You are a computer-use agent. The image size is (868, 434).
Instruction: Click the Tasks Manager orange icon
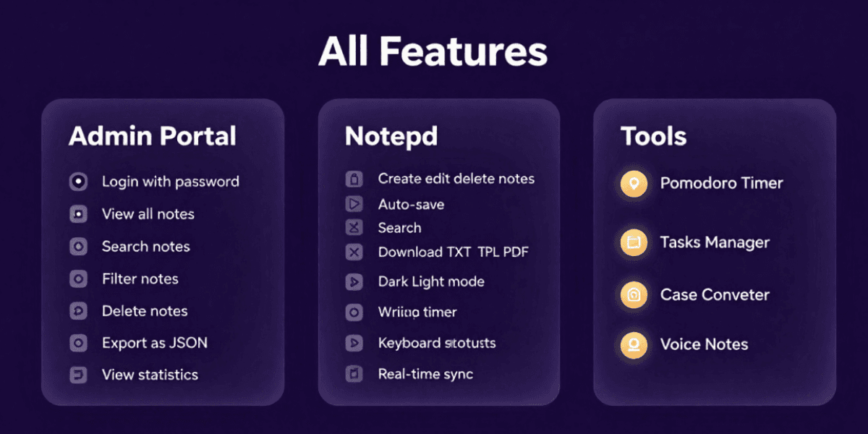(634, 243)
